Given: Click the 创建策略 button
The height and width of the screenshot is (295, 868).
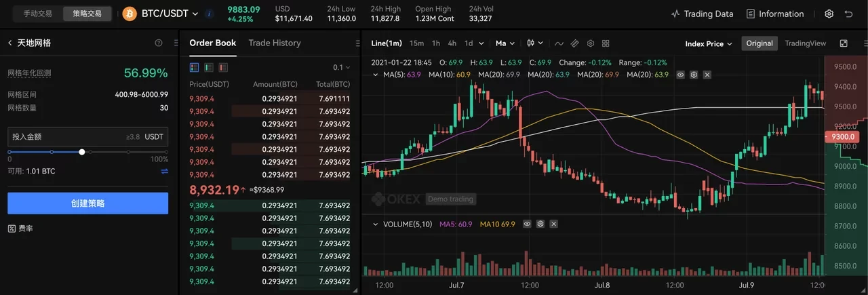Looking at the screenshot, I should click(87, 203).
